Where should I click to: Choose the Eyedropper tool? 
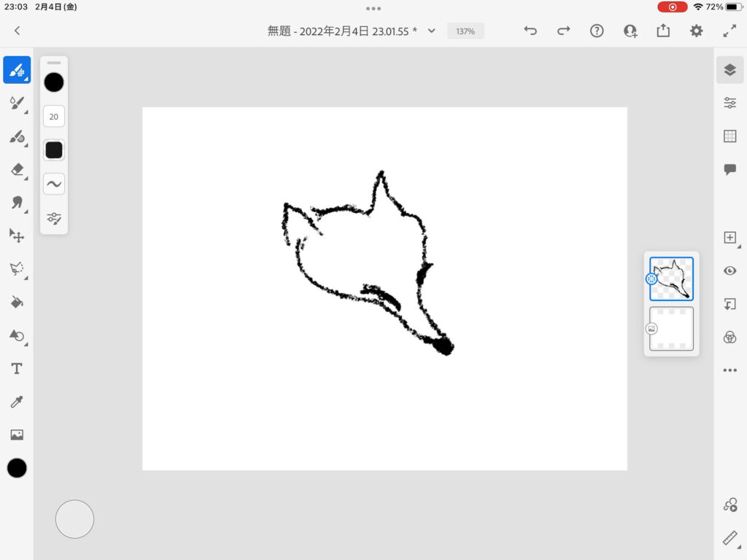click(17, 402)
